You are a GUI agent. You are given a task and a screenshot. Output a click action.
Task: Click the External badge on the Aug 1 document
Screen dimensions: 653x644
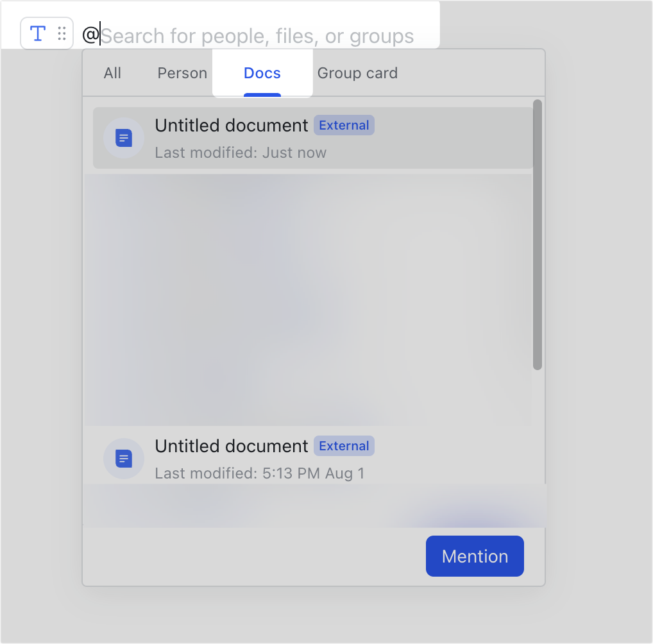(x=344, y=446)
